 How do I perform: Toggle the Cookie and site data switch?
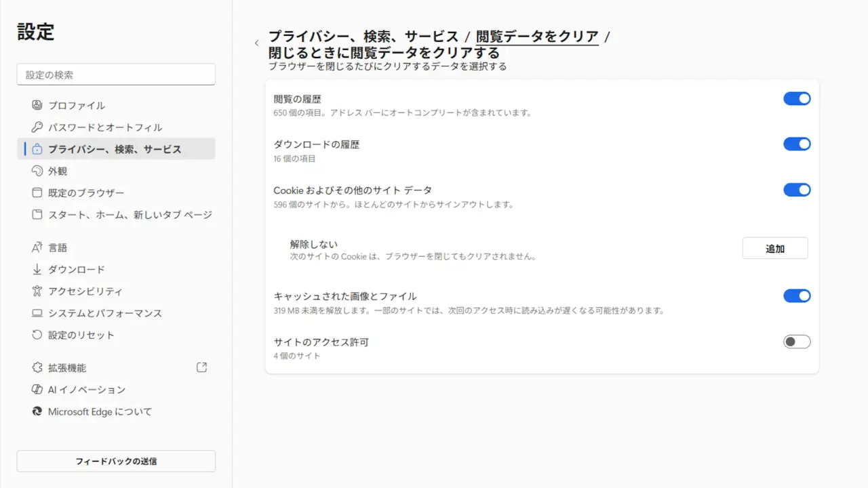pyautogui.click(x=797, y=190)
